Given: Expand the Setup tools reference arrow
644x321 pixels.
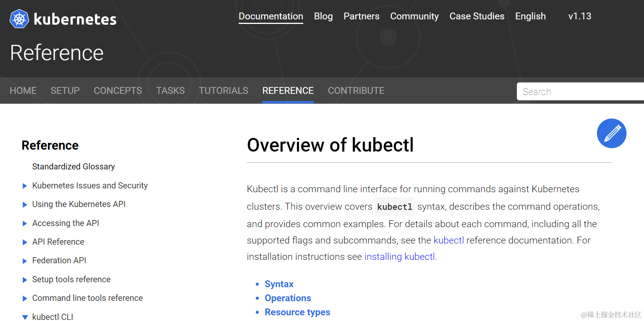Looking at the screenshot, I should tap(25, 280).
